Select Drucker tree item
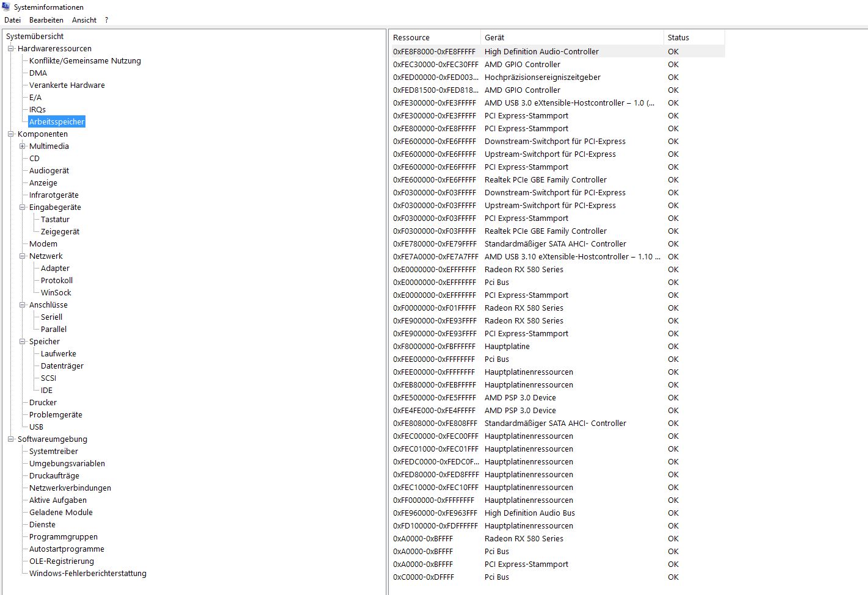The image size is (868, 595). 43,402
